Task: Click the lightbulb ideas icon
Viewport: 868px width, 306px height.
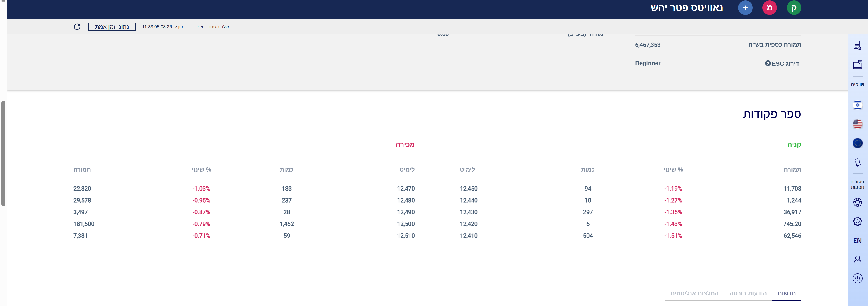Action: (x=857, y=162)
